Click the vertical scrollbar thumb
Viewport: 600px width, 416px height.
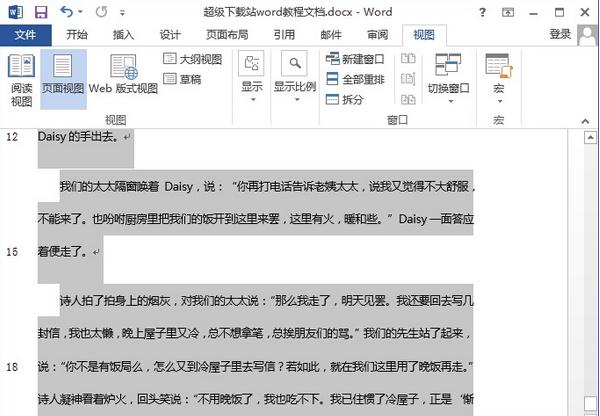pyautogui.click(x=590, y=405)
